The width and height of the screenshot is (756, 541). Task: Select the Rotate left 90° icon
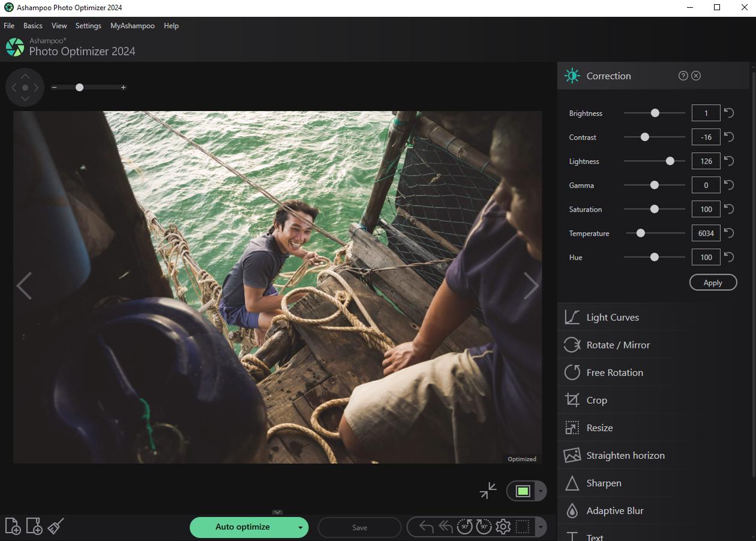tap(464, 526)
